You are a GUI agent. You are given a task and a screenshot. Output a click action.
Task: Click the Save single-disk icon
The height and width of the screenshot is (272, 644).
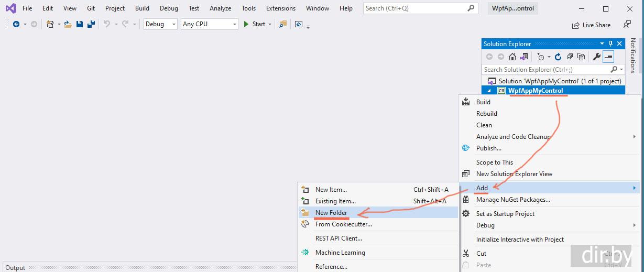pyautogui.click(x=80, y=24)
